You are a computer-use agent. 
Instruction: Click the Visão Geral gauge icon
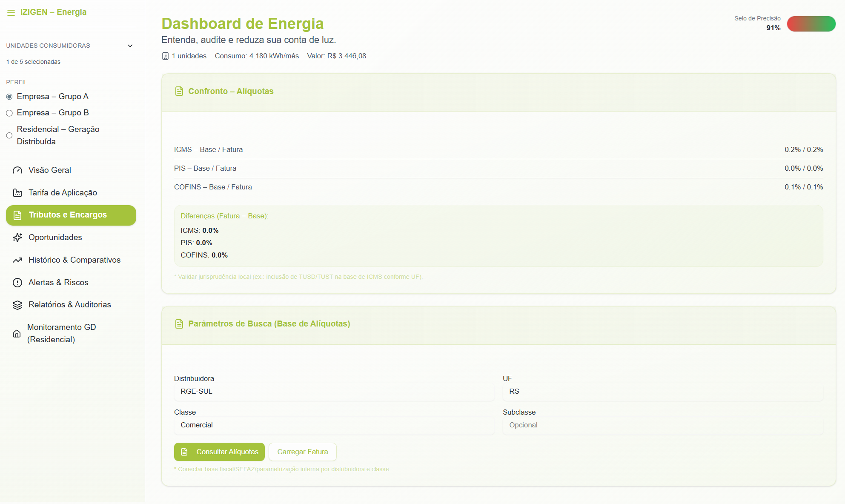pyautogui.click(x=17, y=170)
